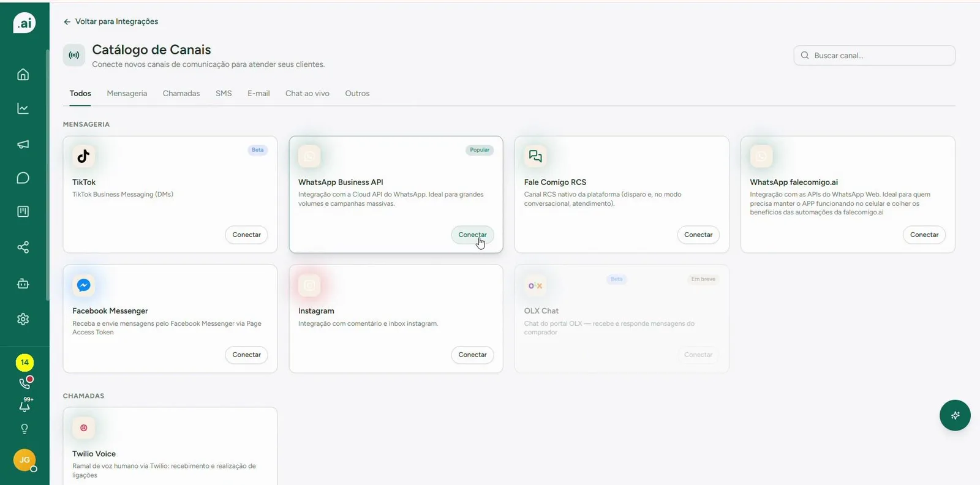980x485 pixels.
Task: Connect the WhatsApp falecomigo.ai channel
Action: pos(924,235)
